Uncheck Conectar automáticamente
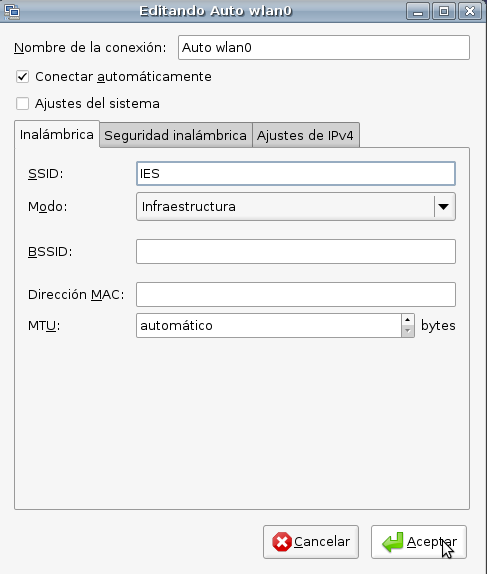The image size is (487, 574). point(22,77)
